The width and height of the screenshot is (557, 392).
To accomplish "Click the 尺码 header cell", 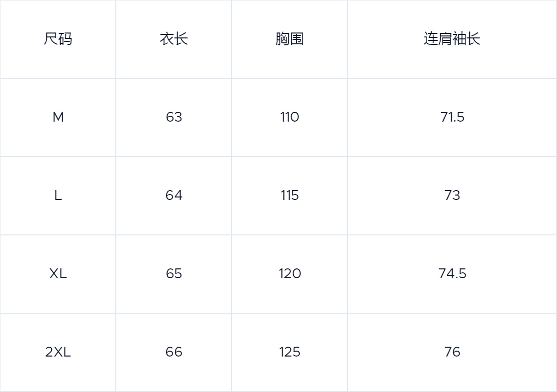I will coord(58,39).
